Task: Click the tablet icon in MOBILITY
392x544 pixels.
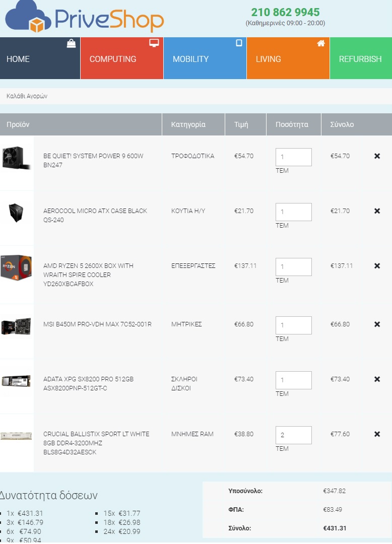Action: pyautogui.click(x=239, y=43)
